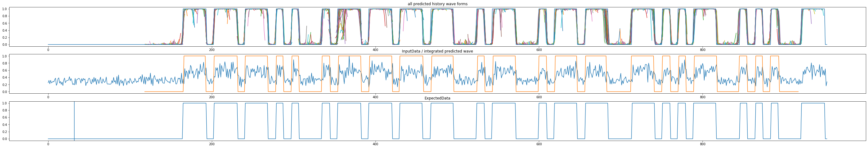This screenshot has height=148, width=868.
Task: Click the first narrow pulse in bottom plot
Action: (x=279, y=103)
